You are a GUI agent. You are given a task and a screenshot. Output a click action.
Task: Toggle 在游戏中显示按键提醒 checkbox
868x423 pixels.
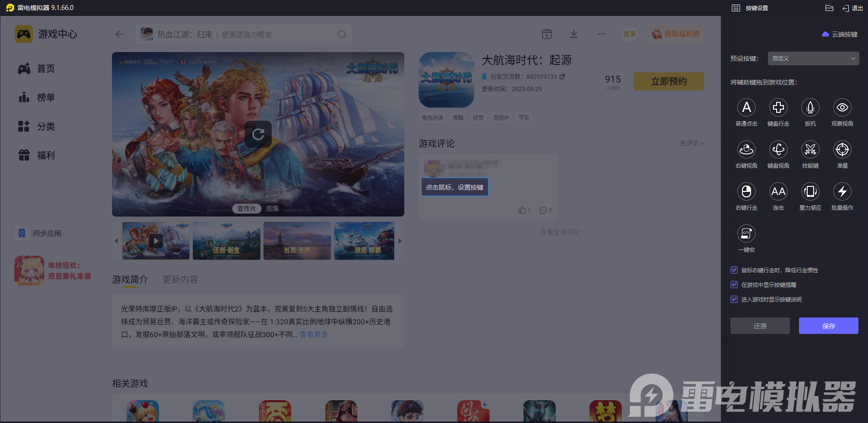click(734, 285)
